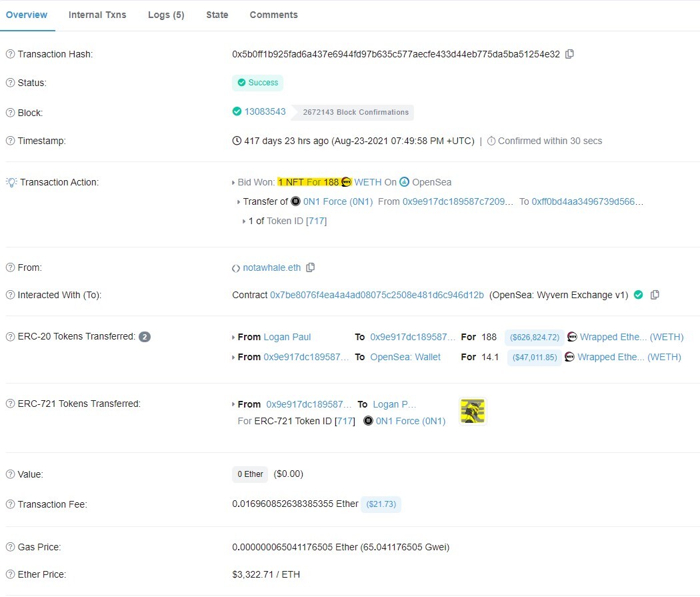This screenshot has height=597, width=700.
Task: Click 0N1 Force token icon in Transfer row
Action: [x=295, y=201]
